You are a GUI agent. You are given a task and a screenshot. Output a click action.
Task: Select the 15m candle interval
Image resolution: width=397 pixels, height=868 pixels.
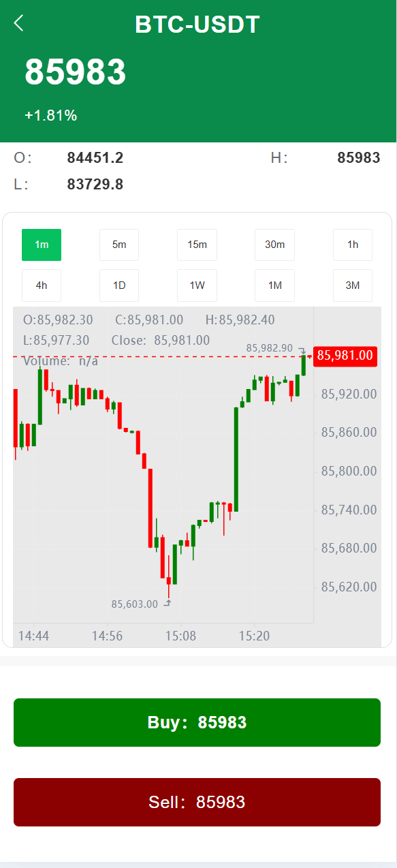point(197,245)
